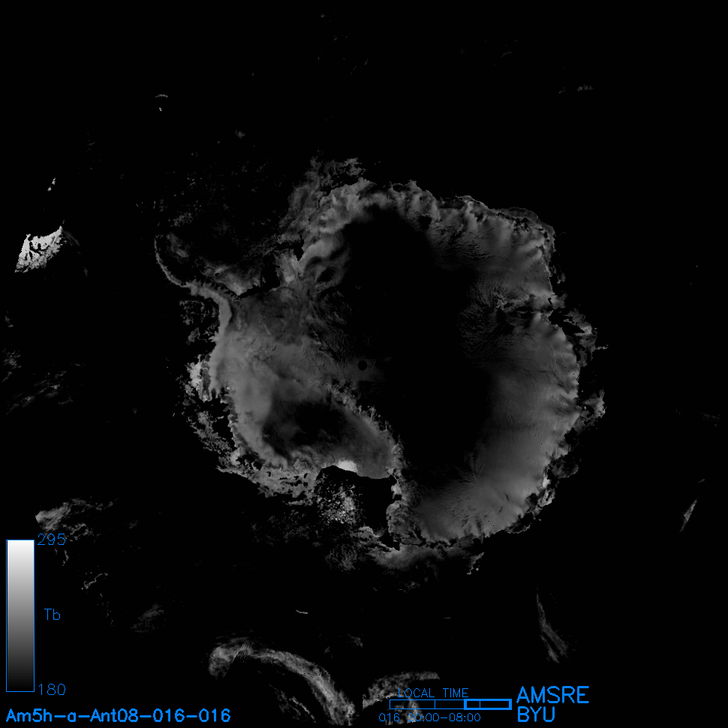This screenshot has width=728, height=728.
Task: Click the grayscale Tb color scale bar
Action: [x=20, y=615]
